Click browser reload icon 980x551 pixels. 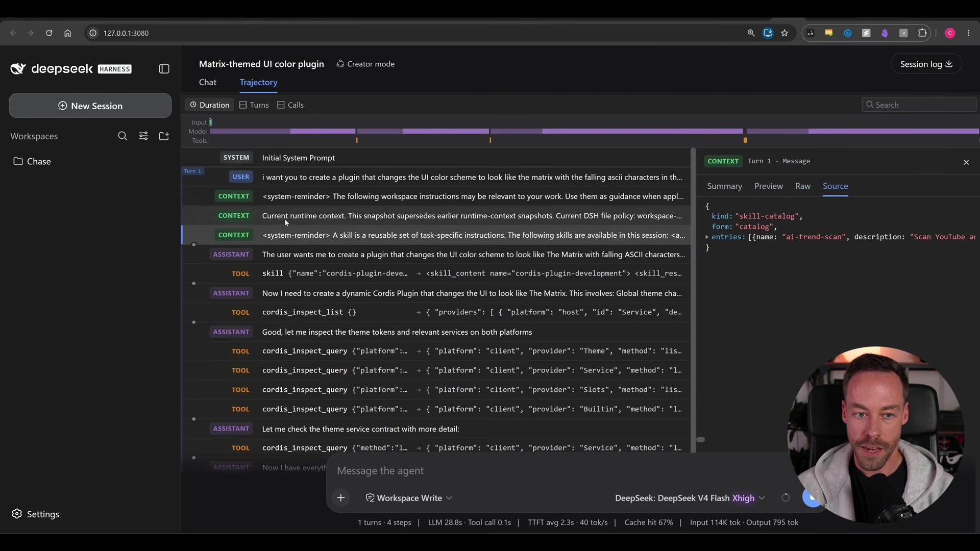[x=49, y=33]
